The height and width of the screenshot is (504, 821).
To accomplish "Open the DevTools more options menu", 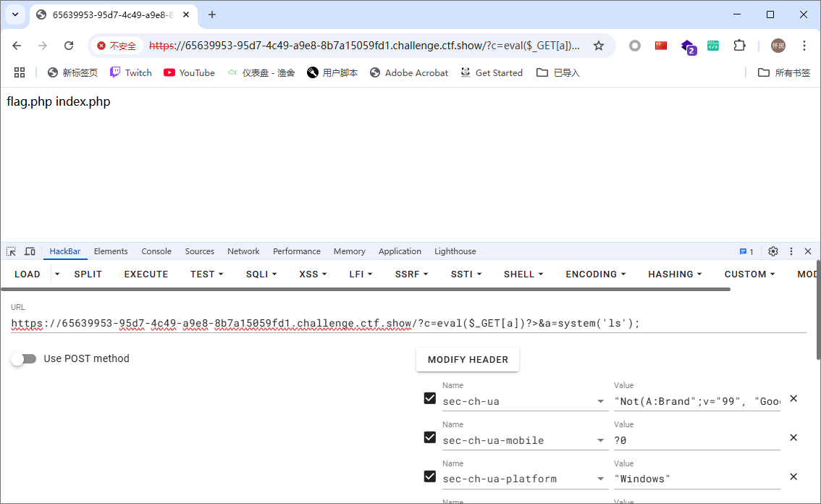I will [791, 251].
